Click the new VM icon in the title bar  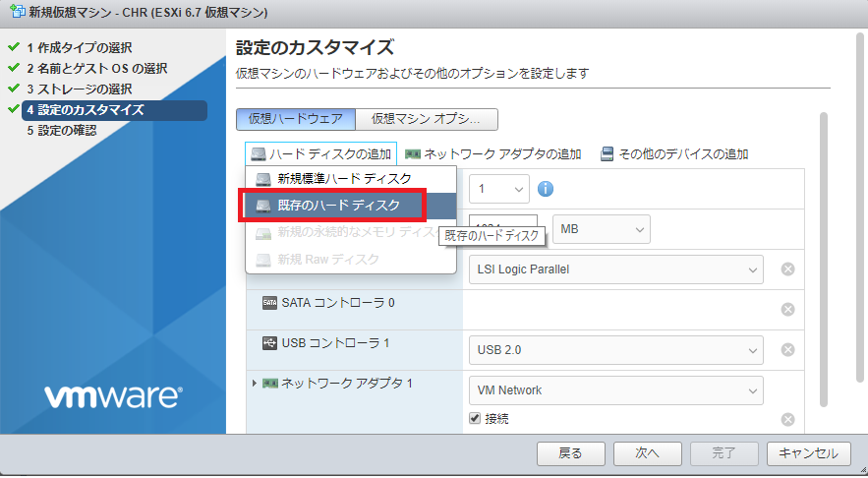tap(17, 11)
